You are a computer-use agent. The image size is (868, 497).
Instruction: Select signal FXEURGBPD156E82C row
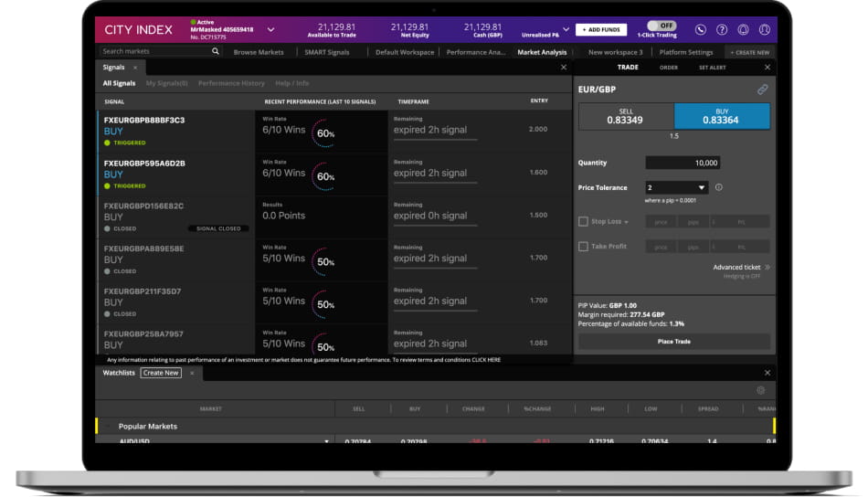[x=334, y=217]
